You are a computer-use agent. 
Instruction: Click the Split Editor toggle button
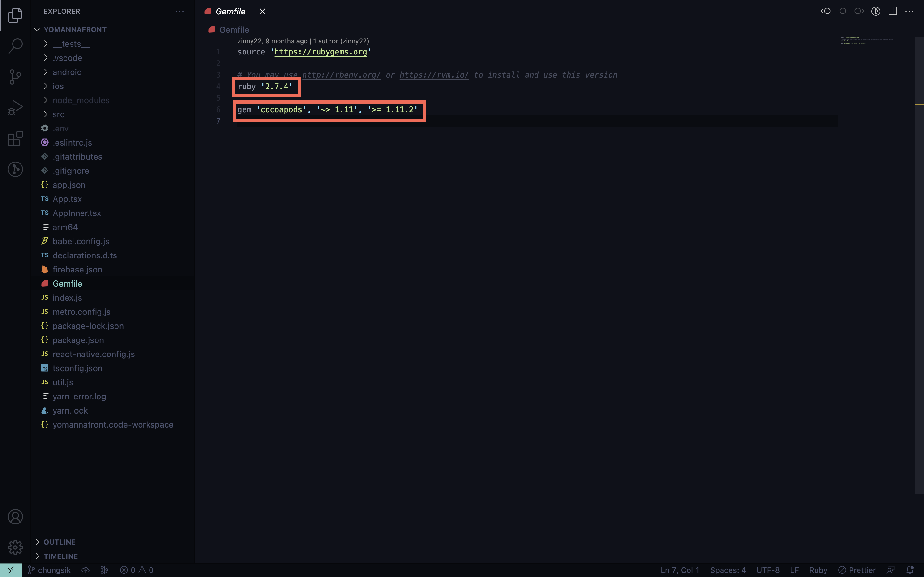click(x=893, y=11)
